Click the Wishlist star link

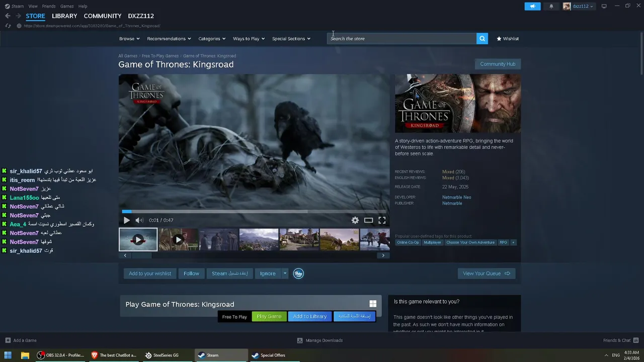coord(508,39)
